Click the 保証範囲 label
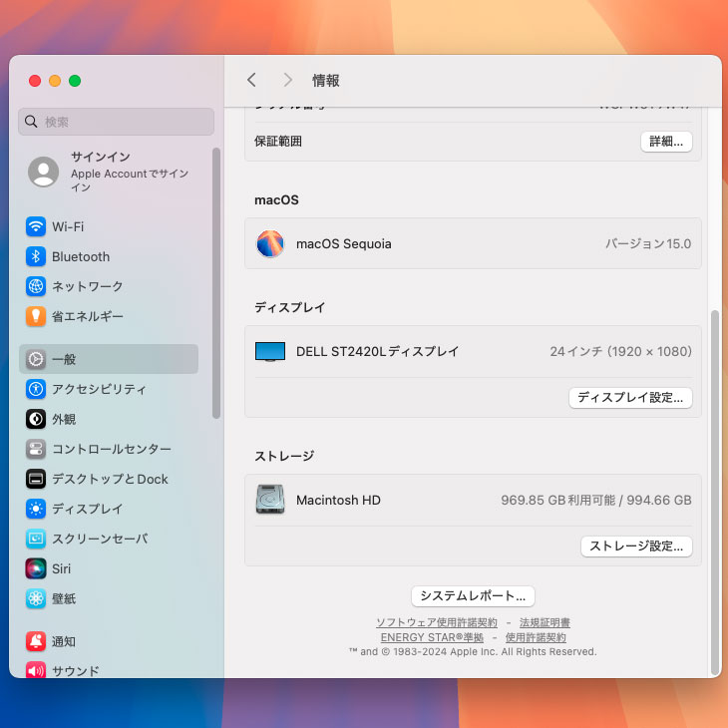This screenshot has width=728, height=728. coord(277,142)
